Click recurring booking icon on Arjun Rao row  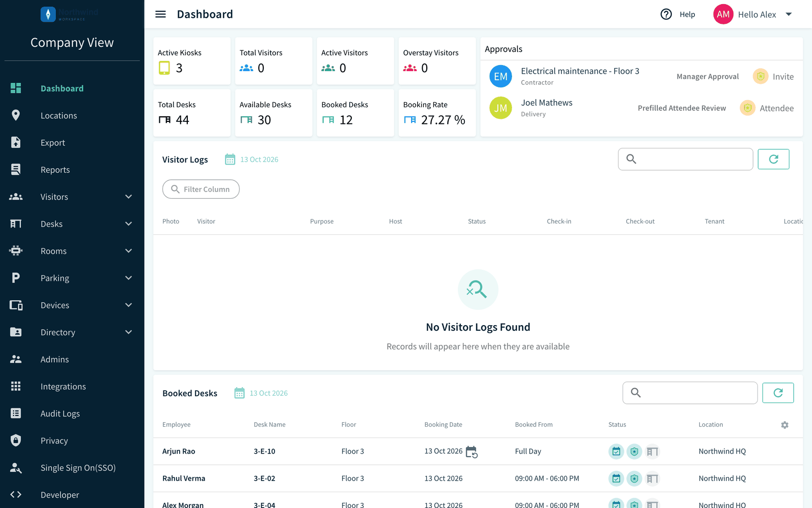coord(471,452)
